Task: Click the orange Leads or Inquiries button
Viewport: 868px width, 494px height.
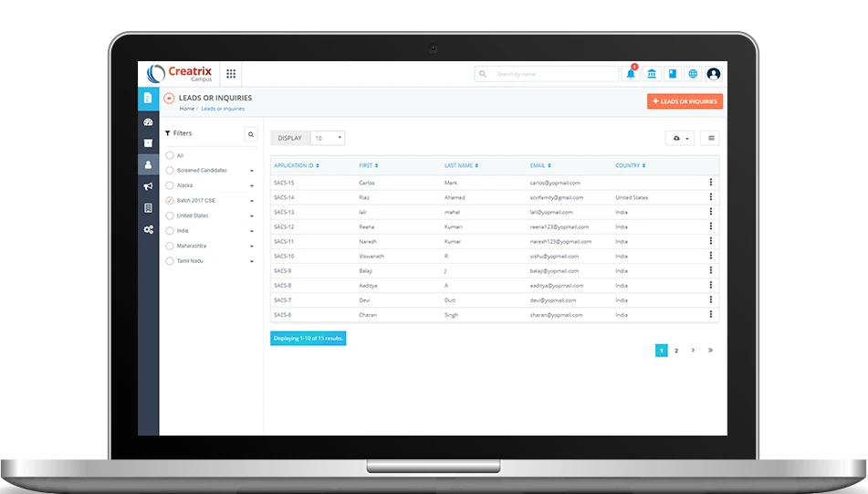Action: pyautogui.click(x=685, y=101)
